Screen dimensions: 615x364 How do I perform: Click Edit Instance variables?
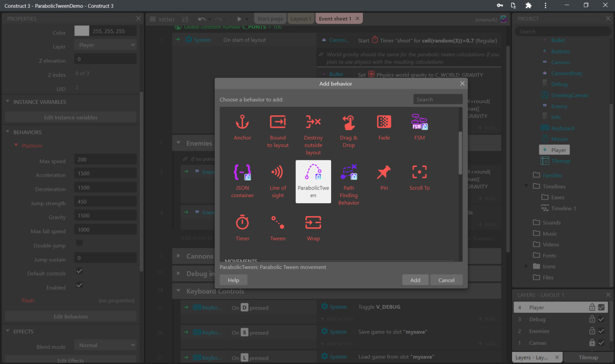tap(70, 117)
